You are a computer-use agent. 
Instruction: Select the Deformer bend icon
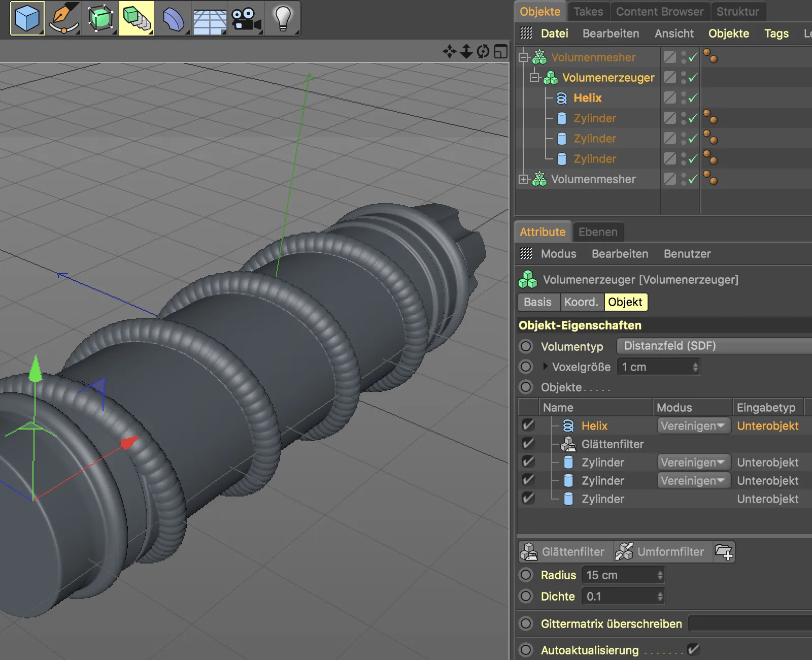pyautogui.click(x=173, y=19)
